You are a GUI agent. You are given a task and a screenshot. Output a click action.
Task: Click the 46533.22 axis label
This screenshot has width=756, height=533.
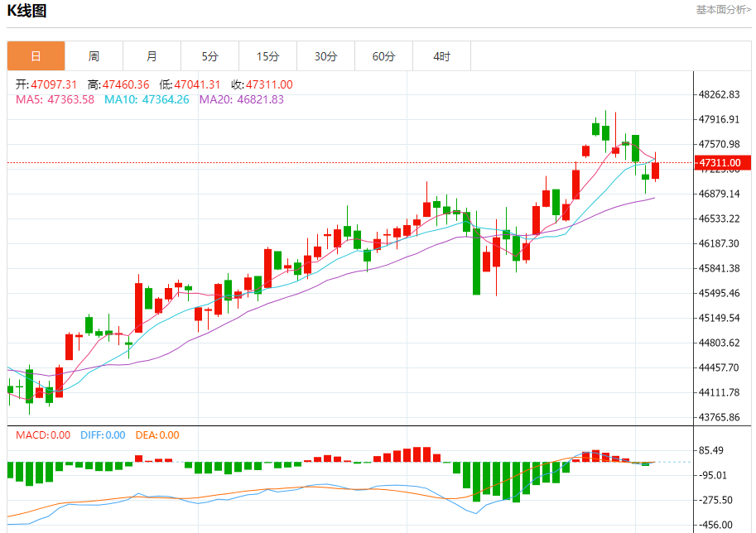720,218
